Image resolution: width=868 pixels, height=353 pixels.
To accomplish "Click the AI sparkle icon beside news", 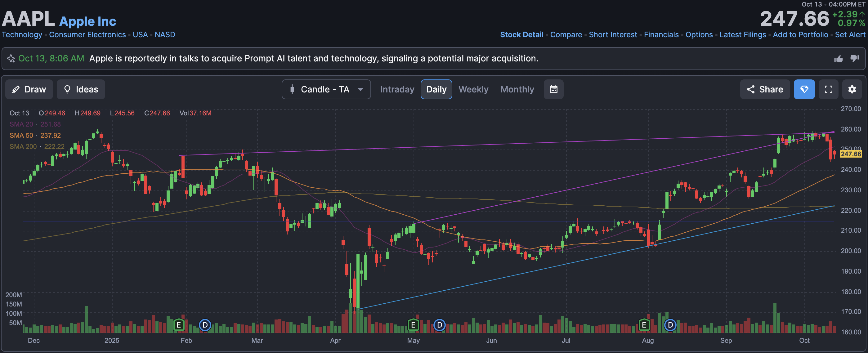I will pyautogui.click(x=11, y=59).
